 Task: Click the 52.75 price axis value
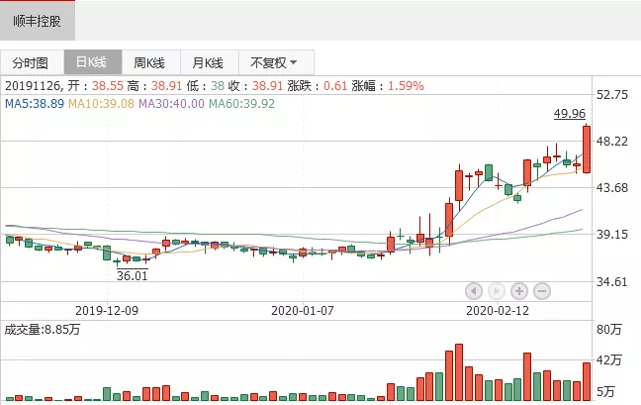612,95
